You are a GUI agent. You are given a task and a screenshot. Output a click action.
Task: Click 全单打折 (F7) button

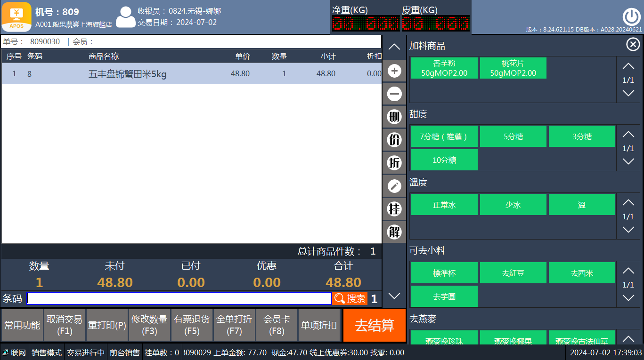234,325
